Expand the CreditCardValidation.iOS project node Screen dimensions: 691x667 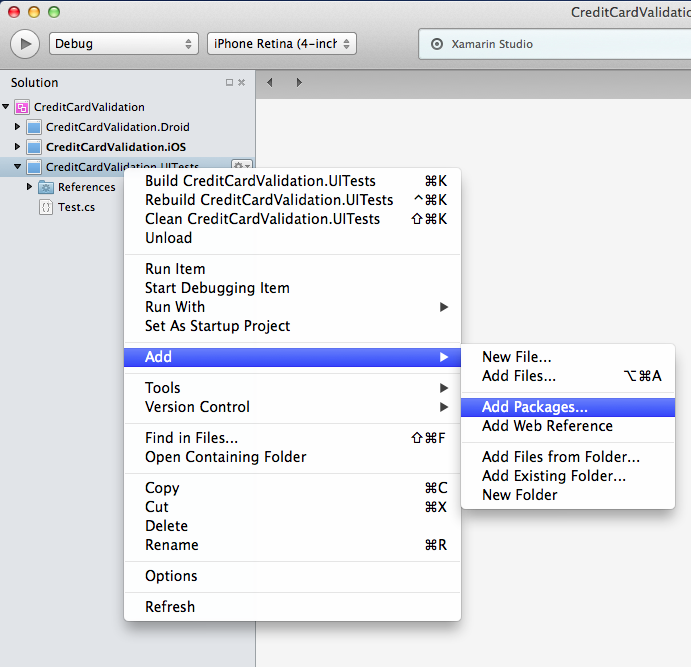point(17,147)
